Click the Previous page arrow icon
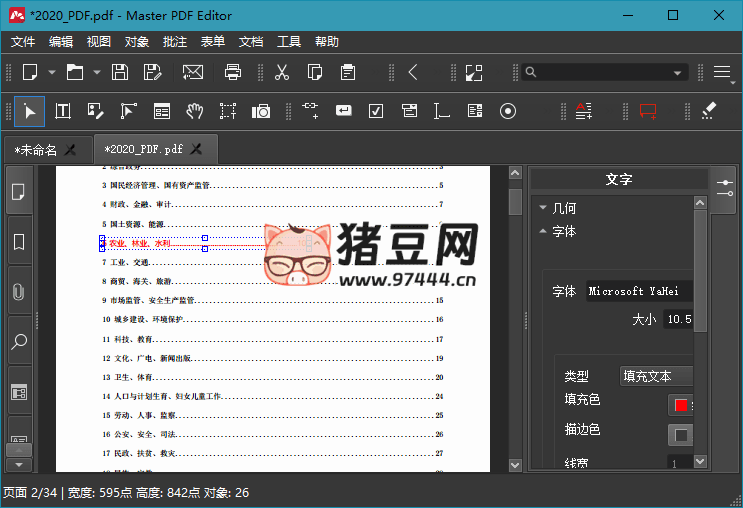This screenshot has height=508, width=743. (x=413, y=73)
